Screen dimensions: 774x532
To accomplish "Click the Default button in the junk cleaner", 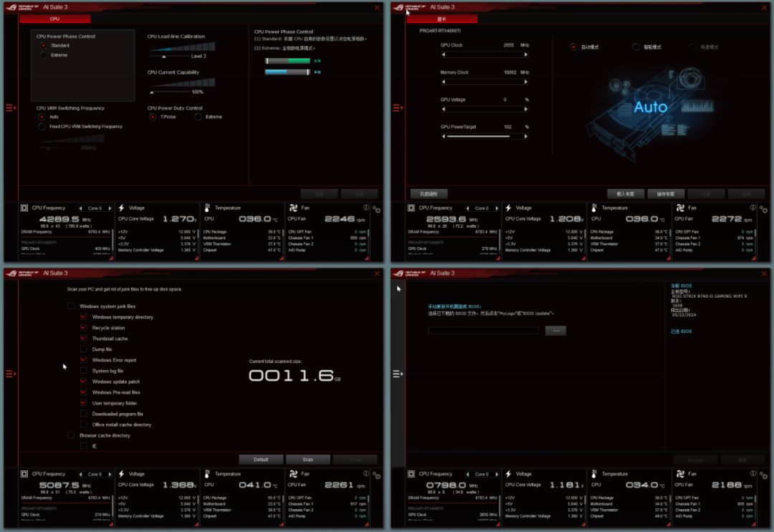I will pyautogui.click(x=261, y=460).
